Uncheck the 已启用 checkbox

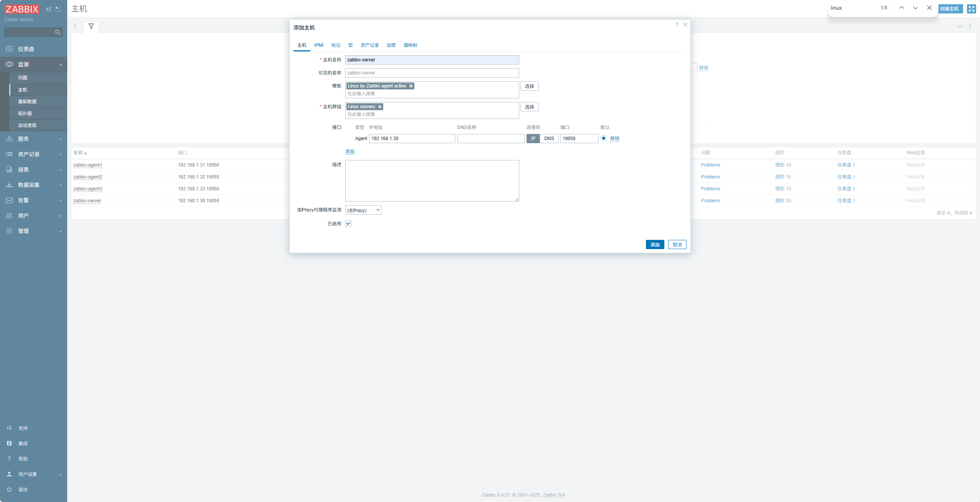(x=348, y=224)
